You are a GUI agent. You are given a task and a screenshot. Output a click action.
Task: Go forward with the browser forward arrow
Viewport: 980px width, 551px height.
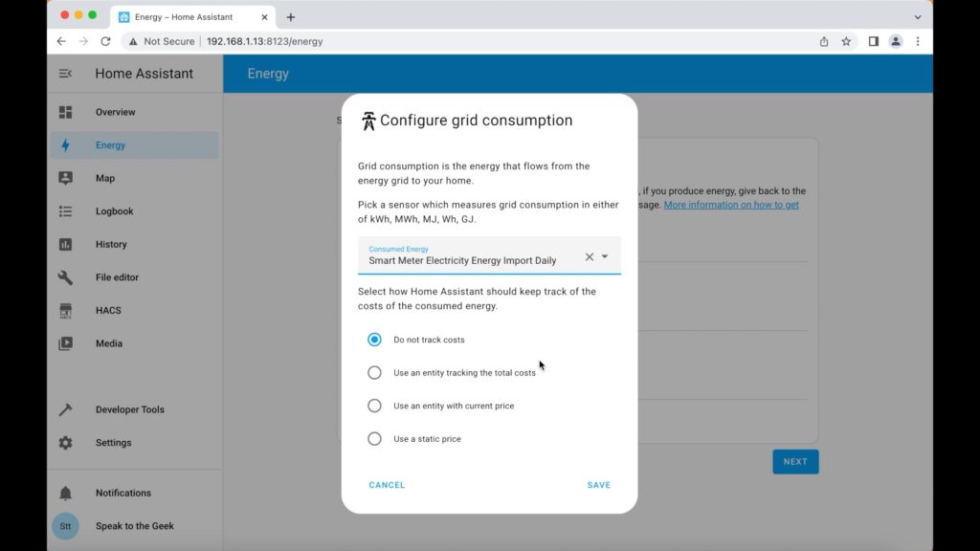(x=84, y=41)
